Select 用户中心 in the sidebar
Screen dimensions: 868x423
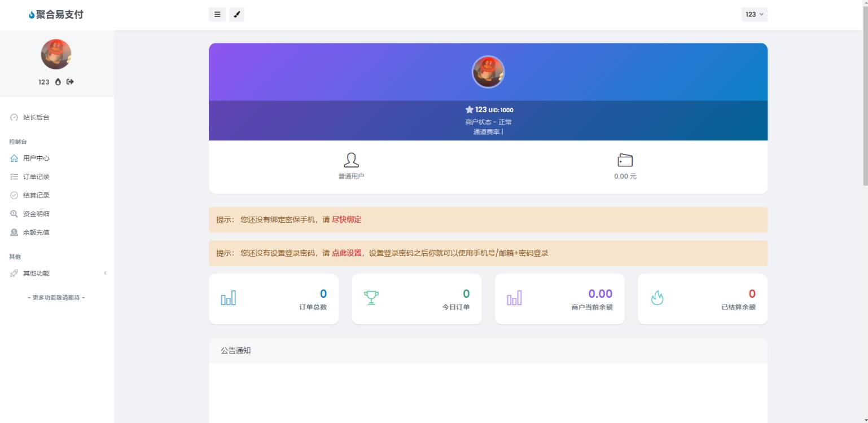pyautogui.click(x=36, y=158)
